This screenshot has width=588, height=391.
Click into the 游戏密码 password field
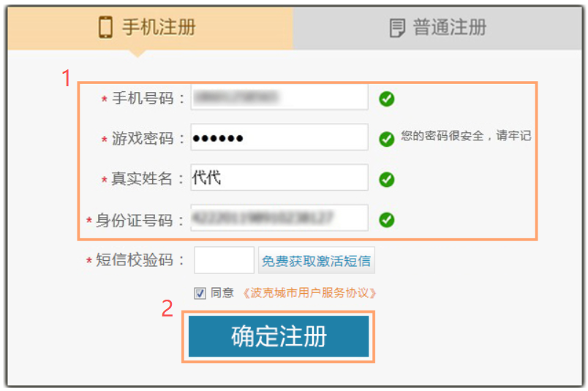(279, 137)
